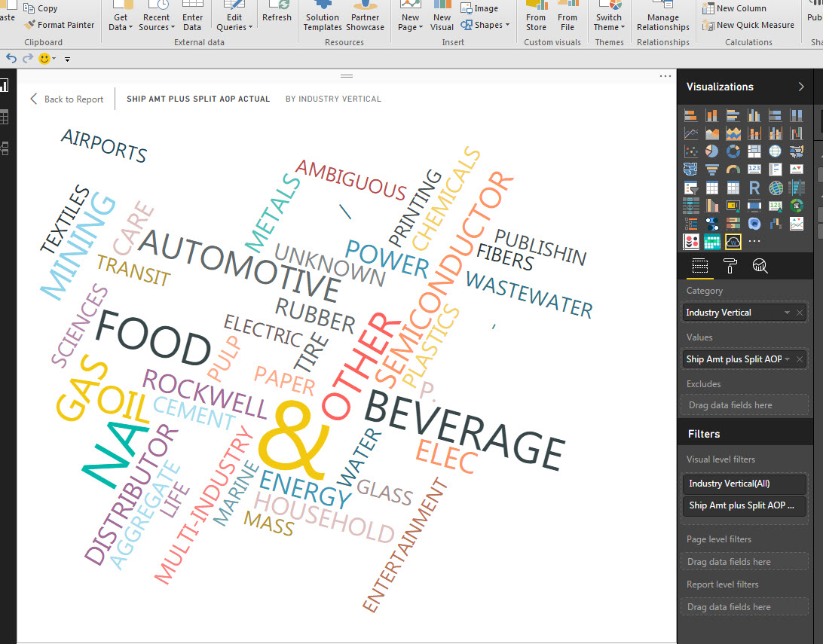Select the ArcGIS maps visual

point(776,188)
